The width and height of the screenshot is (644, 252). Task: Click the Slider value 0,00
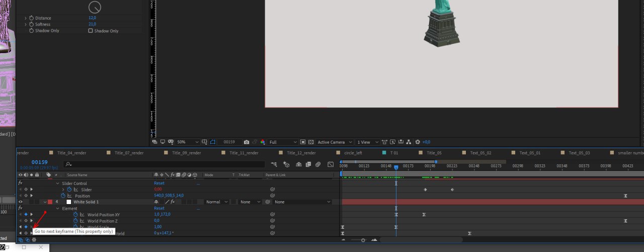tap(157, 190)
